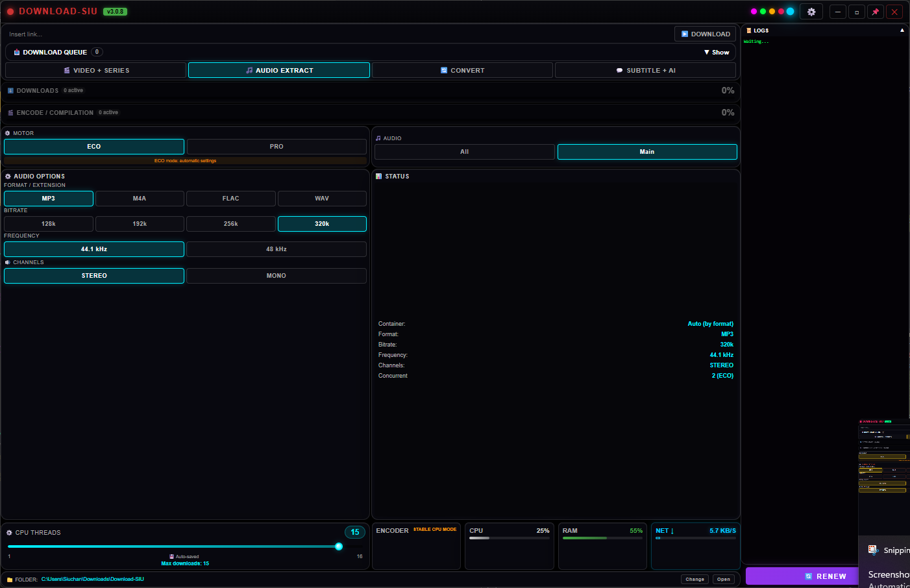This screenshot has height=588, width=910.
Task: Set bitrate to 128k
Action: pyautogui.click(x=49, y=224)
